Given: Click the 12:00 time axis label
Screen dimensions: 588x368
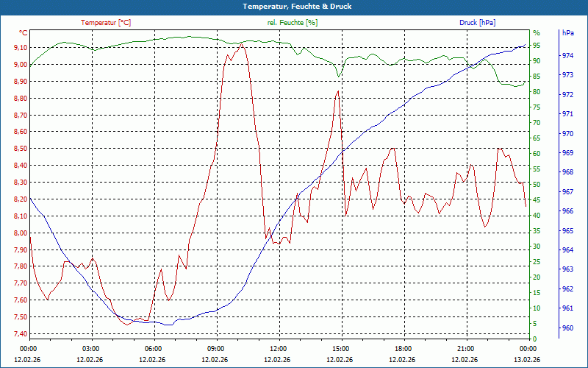Looking at the screenshot, I should 278,348.
